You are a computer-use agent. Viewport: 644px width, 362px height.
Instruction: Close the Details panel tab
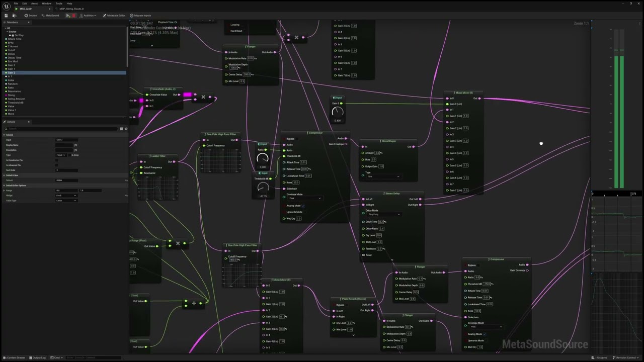pos(29,122)
